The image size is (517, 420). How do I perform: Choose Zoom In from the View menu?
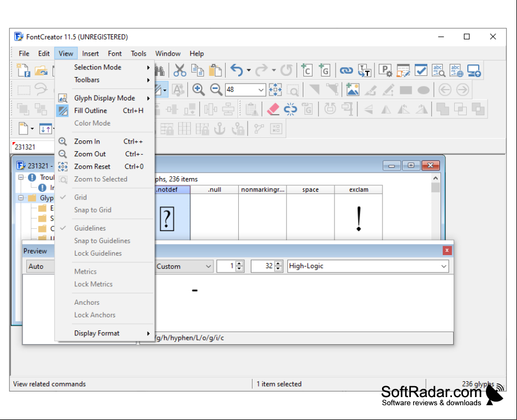104,141
